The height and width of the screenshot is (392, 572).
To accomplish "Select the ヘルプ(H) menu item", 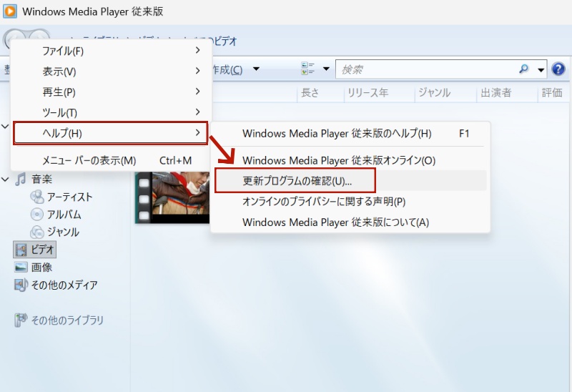I will coord(111,133).
